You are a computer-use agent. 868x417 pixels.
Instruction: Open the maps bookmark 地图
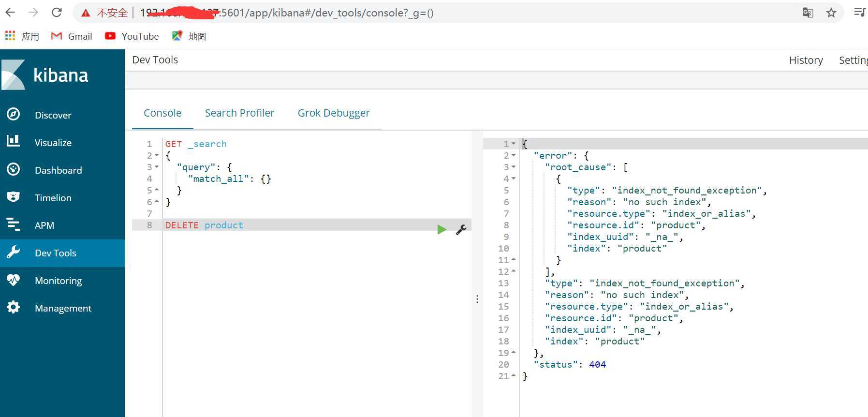189,36
